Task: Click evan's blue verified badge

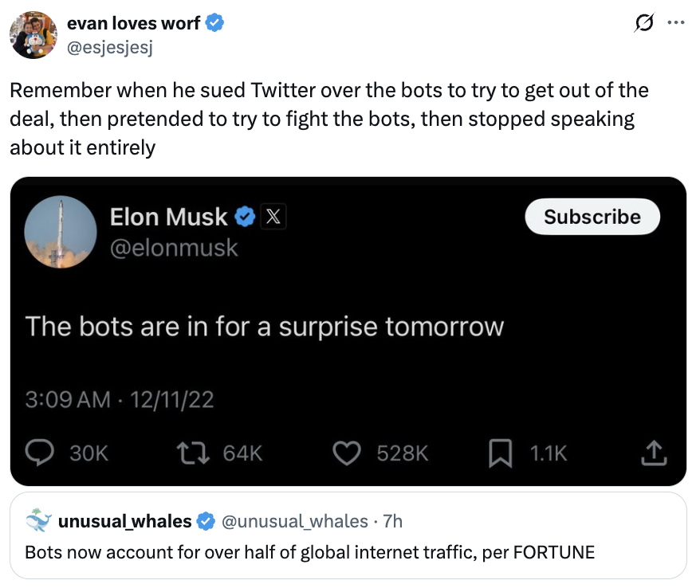Action: tap(214, 23)
